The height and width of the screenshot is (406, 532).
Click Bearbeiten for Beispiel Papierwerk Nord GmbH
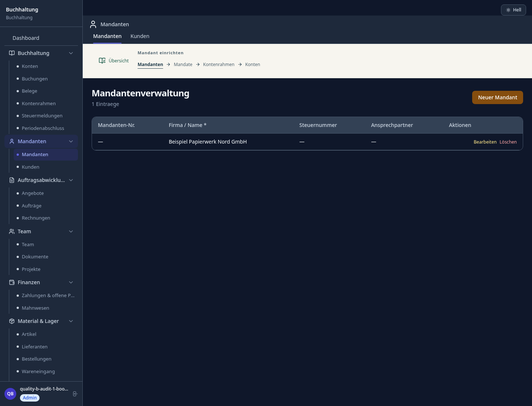485,142
